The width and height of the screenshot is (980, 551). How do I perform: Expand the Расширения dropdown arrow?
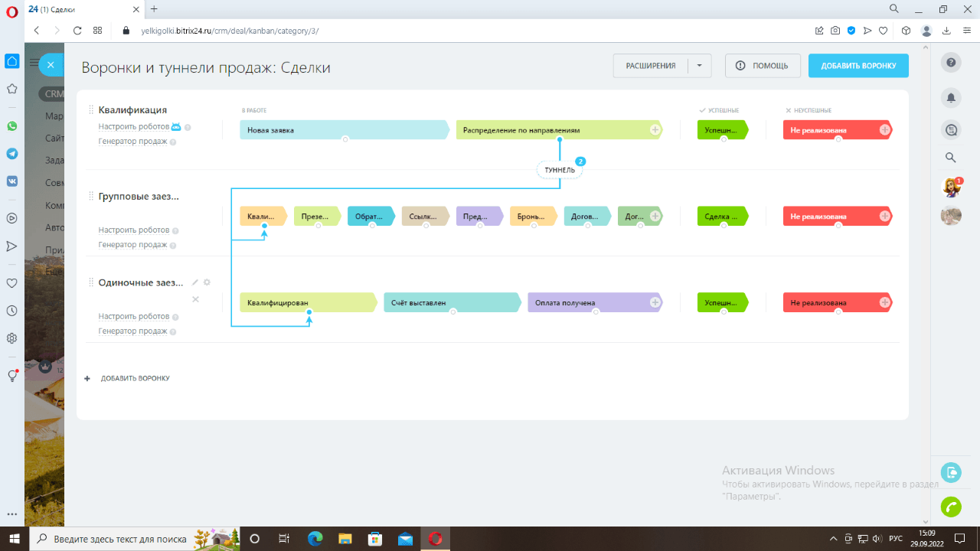pos(700,66)
